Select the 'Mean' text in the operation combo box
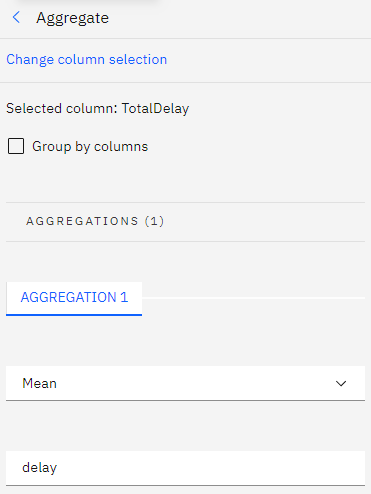The width and height of the screenshot is (371, 494). (x=39, y=383)
